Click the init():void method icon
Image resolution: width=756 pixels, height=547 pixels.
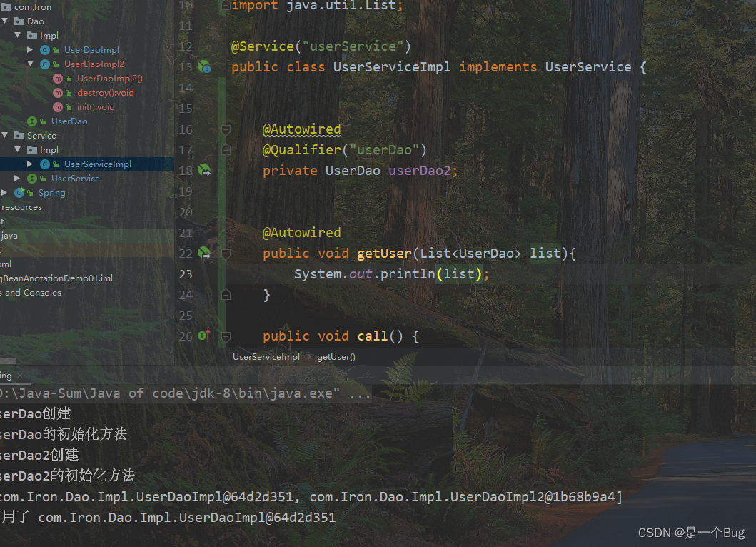coord(58,106)
